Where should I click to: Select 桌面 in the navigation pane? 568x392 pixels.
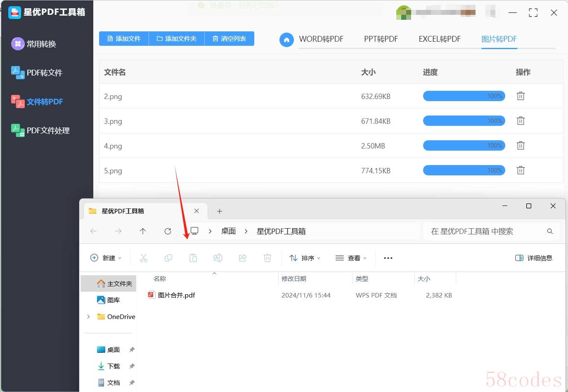109,349
